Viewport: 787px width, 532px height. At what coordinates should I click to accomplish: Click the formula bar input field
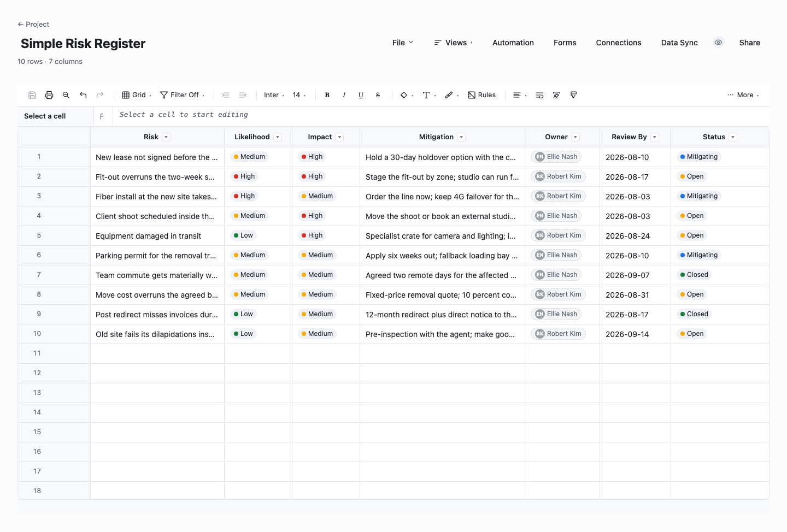441,115
